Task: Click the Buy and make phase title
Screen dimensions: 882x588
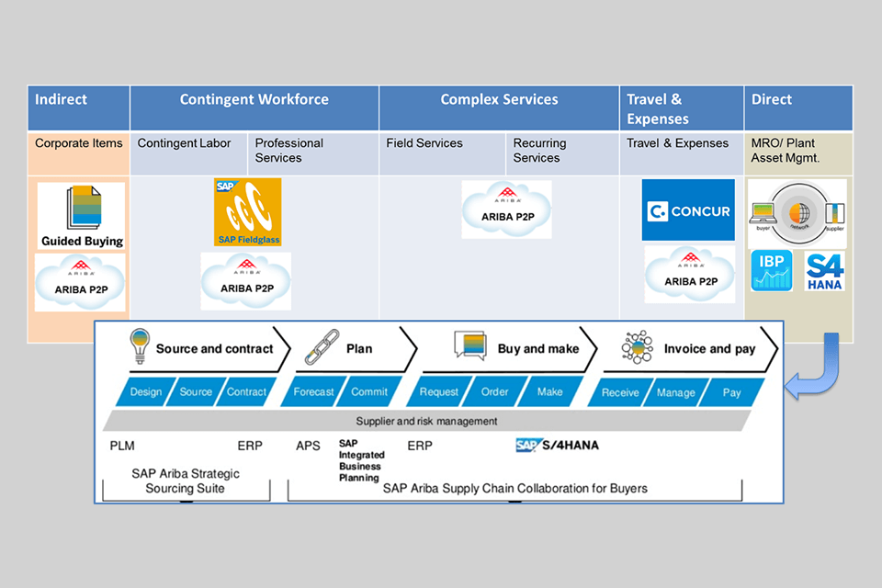Action: point(538,349)
